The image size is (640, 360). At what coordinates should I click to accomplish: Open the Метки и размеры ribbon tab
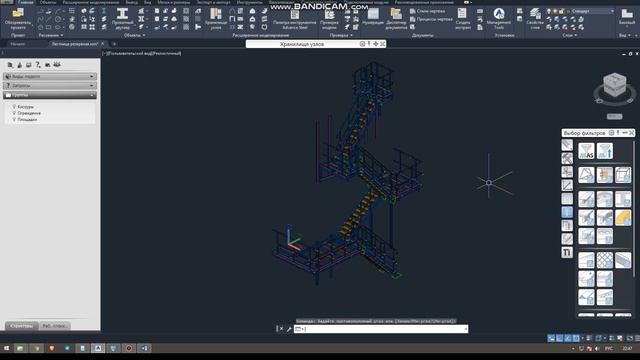[x=173, y=2]
